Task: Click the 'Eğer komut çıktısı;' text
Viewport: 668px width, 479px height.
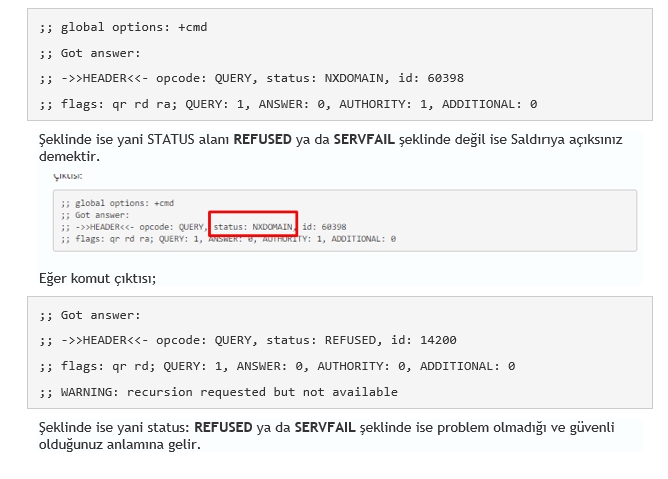Action: [x=98, y=279]
